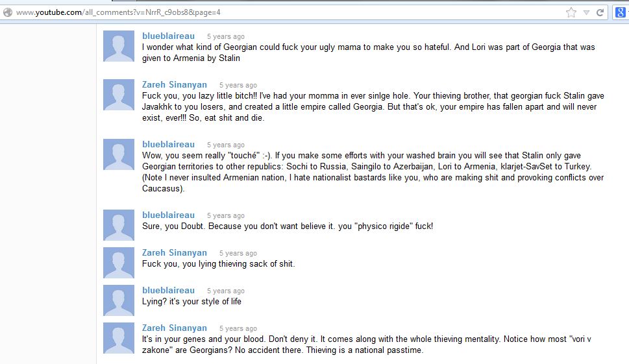Screen dimensions: 629x364
Task: Click blueblaireau's avatar beside "Sure, you Doubt" comment
Action: pyautogui.click(x=119, y=225)
